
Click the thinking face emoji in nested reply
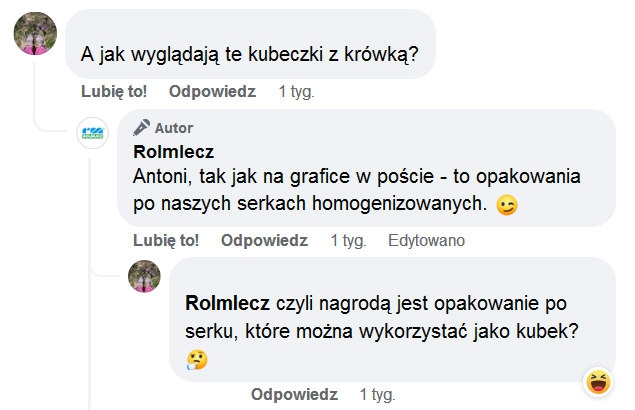pos(197,360)
